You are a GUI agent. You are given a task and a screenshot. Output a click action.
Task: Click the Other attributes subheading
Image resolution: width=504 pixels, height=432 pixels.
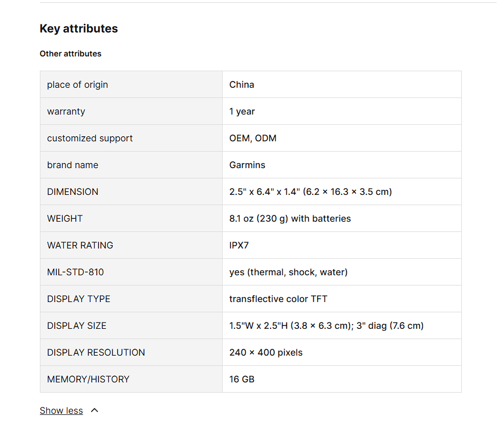pyautogui.click(x=71, y=54)
